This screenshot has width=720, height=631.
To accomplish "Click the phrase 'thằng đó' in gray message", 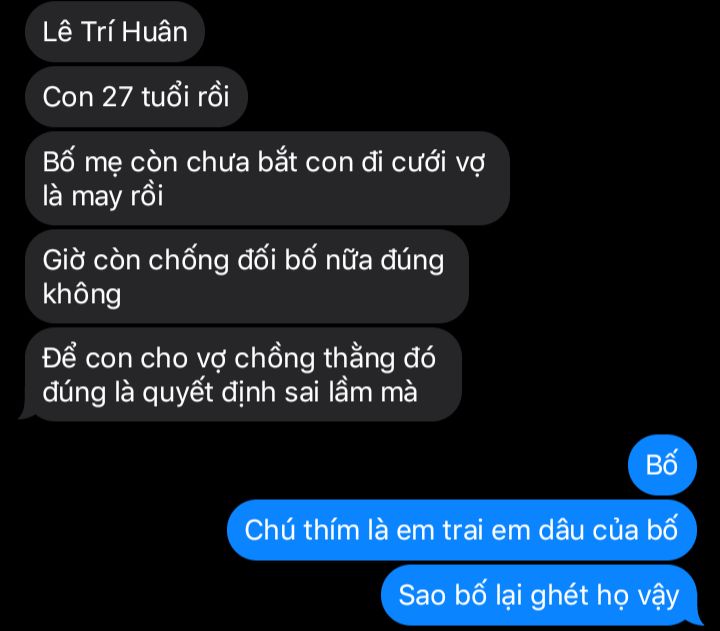I will (379, 358).
